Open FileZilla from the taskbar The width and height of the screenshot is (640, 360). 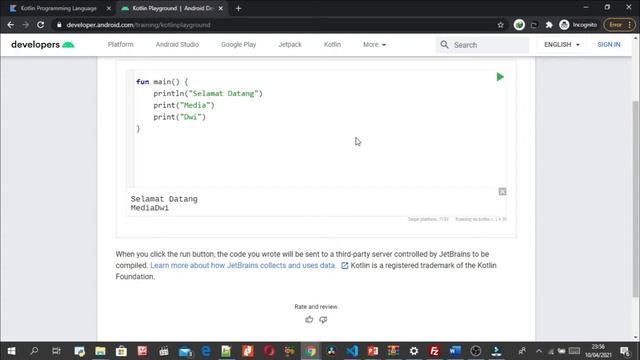[x=434, y=351]
